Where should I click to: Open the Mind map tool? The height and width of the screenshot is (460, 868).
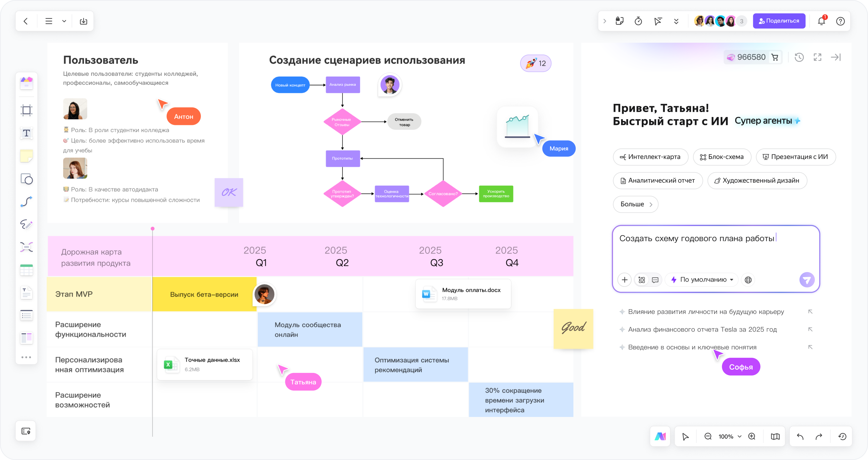(x=26, y=247)
